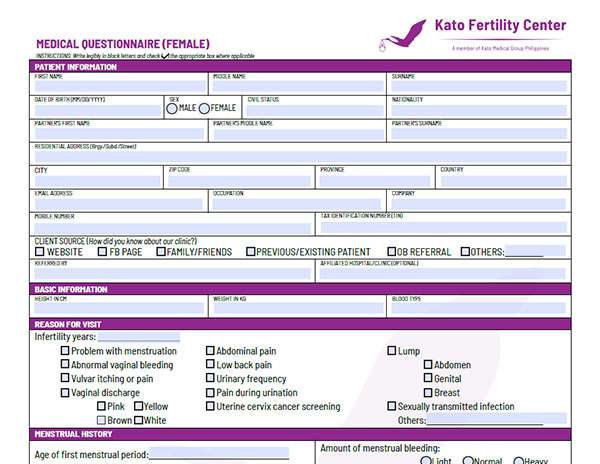
Task: Select Uterine cervix cancer screening checkbox
Action: coord(211,407)
